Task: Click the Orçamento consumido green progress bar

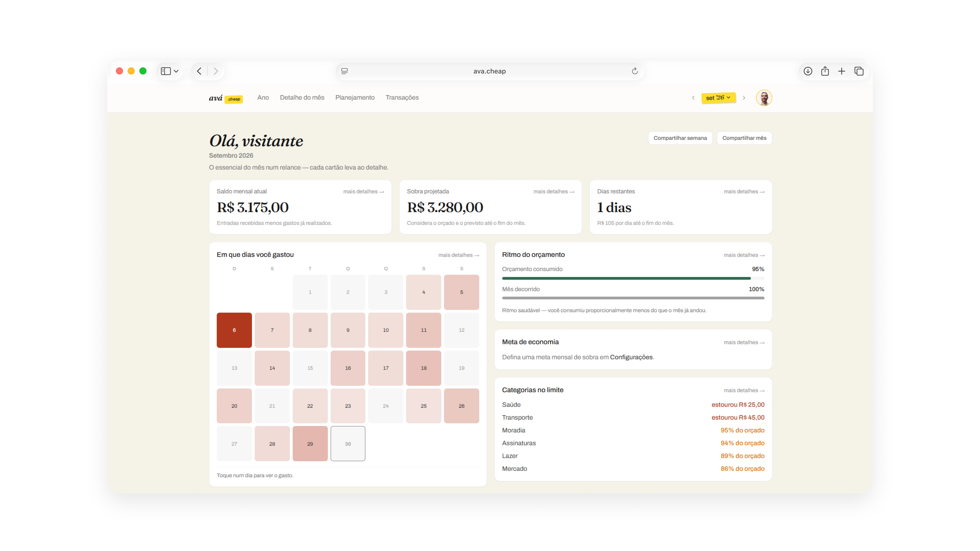Action: [x=633, y=278]
